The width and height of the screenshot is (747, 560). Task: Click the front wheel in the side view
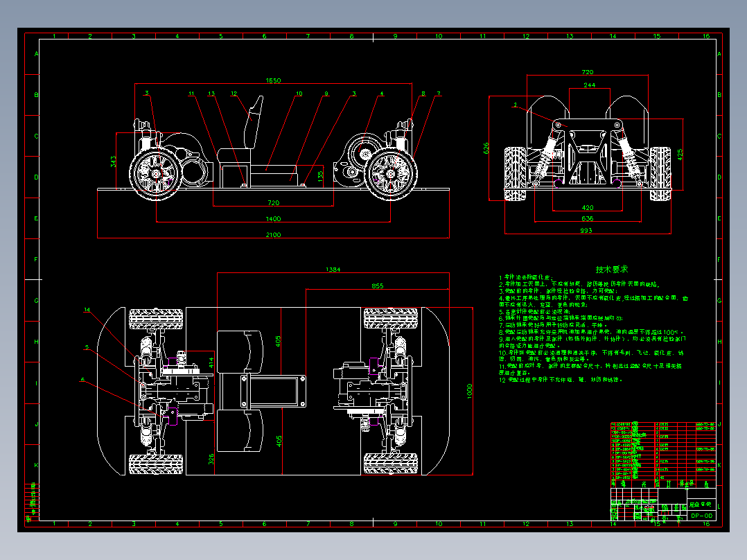(x=391, y=173)
